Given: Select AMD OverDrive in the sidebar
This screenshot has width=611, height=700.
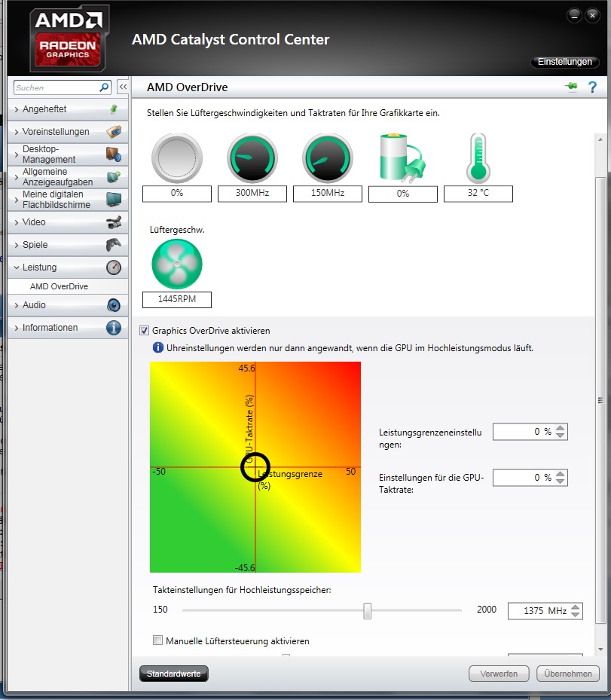Looking at the screenshot, I should tap(59, 286).
